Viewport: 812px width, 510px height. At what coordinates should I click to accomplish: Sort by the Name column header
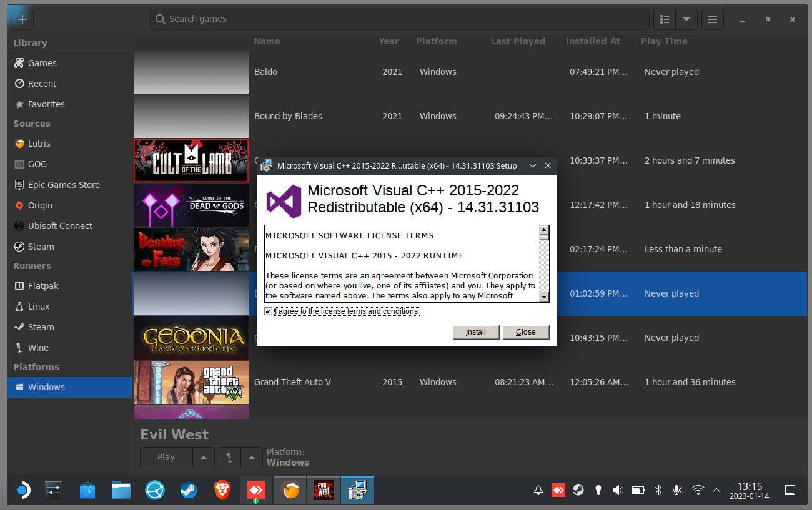point(312,41)
